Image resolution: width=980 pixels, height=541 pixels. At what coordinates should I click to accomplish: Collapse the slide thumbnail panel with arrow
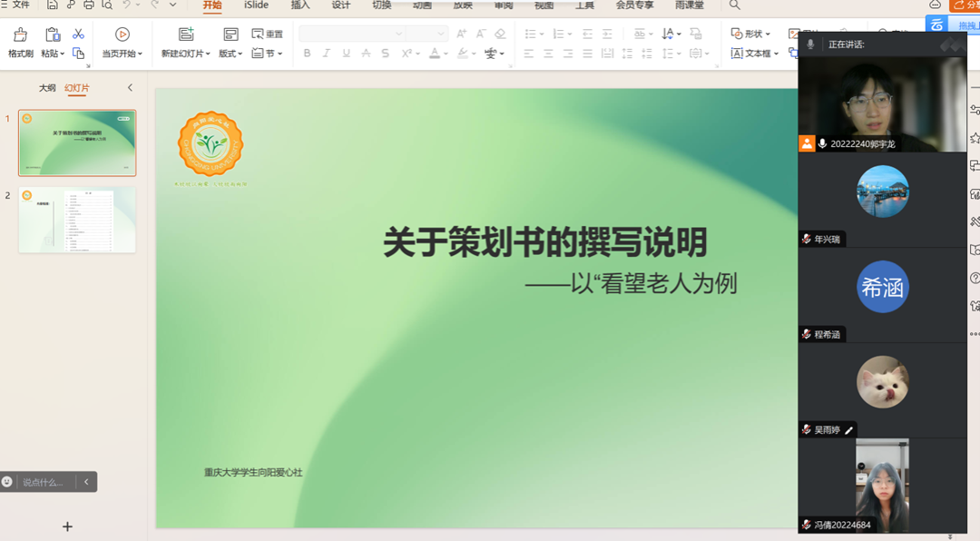(130, 88)
